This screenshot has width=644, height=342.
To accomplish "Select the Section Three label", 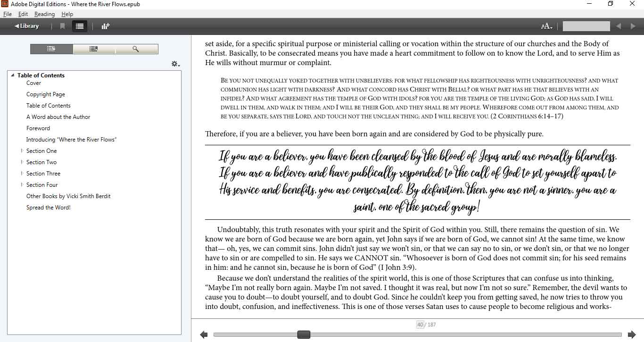I will pyautogui.click(x=43, y=174).
